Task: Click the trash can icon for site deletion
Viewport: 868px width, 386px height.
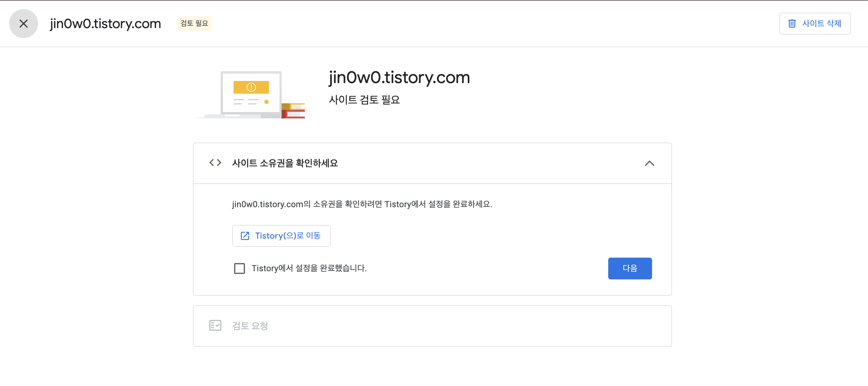Action: pos(792,24)
